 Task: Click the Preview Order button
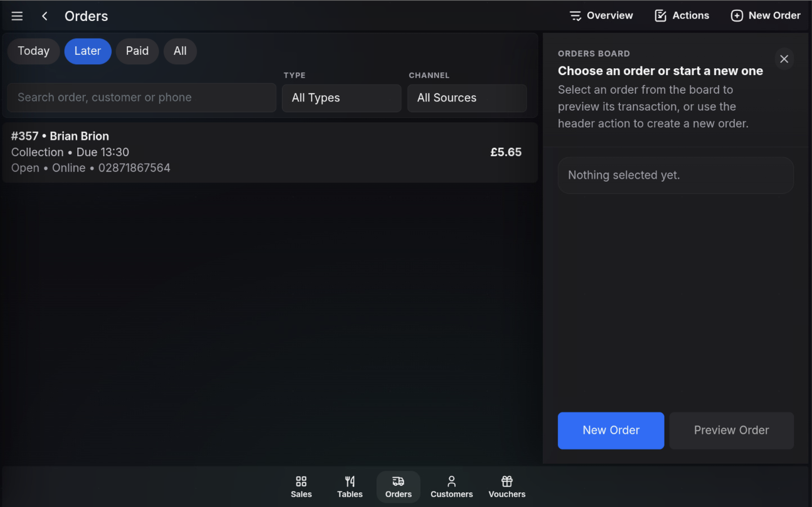click(731, 430)
